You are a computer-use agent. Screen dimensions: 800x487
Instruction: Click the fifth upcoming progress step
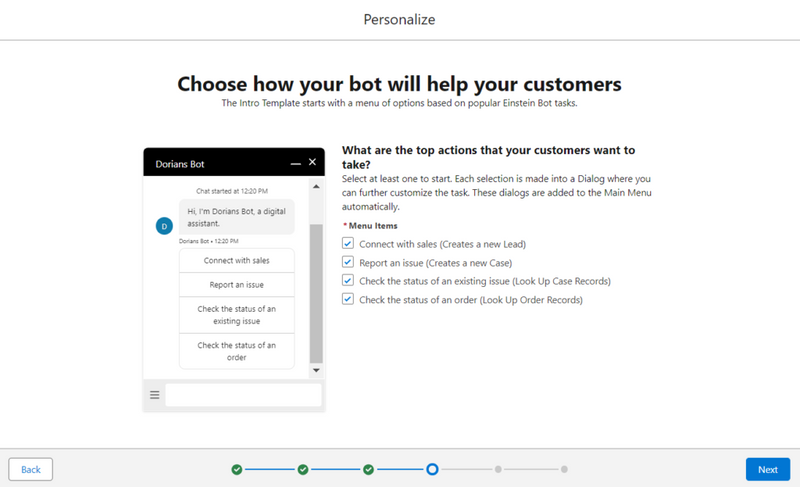498,469
